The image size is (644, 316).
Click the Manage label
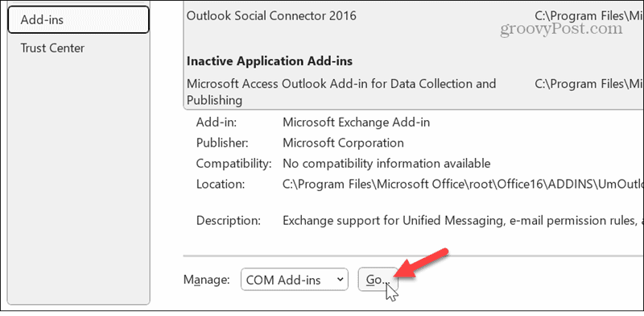point(207,280)
